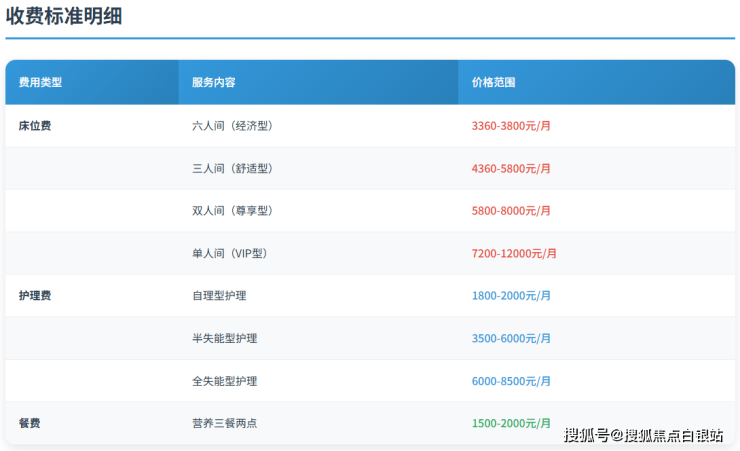The image size is (740, 451).
Task: Click the 自理型护理 service cell
Action: pyautogui.click(x=219, y=296)
